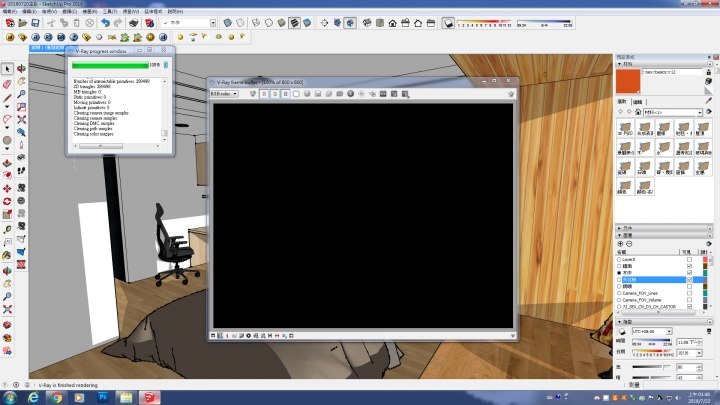Click the V-Ray Material Editor icon

coord(10,37)
